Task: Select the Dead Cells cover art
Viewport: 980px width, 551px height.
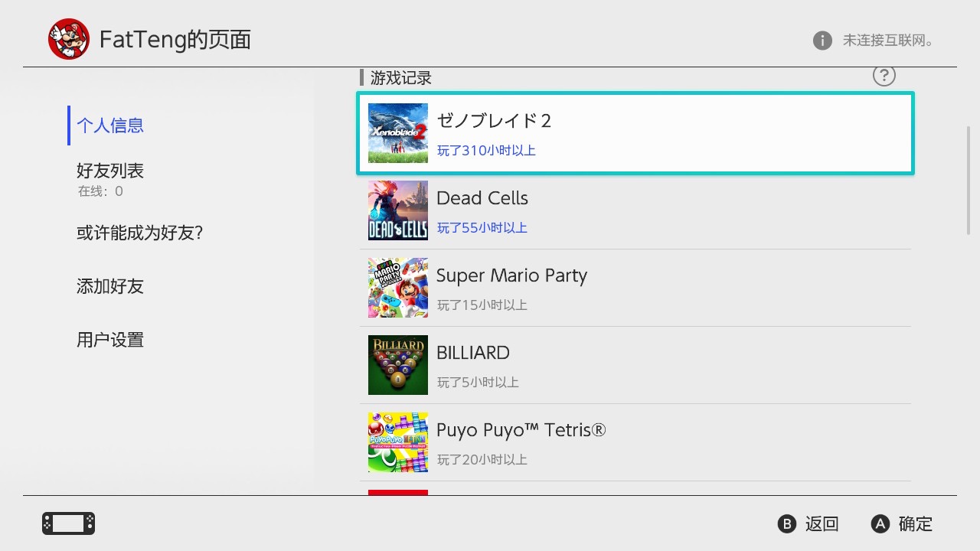Action: click(398, 210)
